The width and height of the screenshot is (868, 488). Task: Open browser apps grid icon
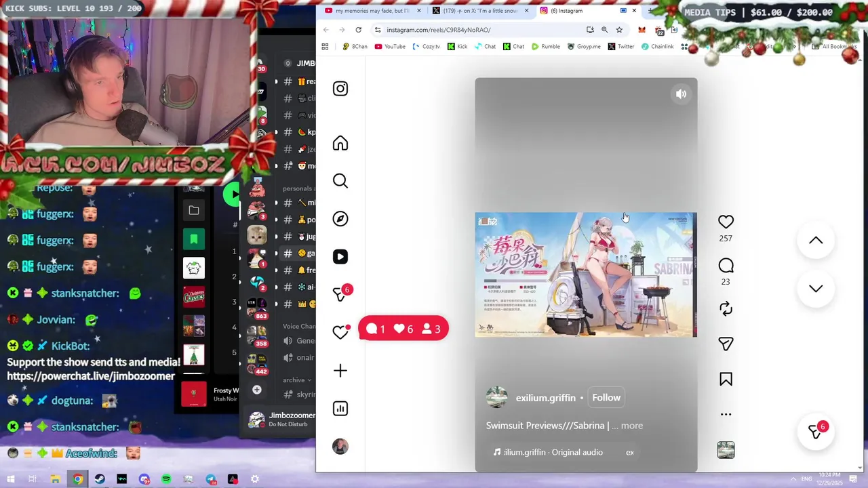coord(325,47)
